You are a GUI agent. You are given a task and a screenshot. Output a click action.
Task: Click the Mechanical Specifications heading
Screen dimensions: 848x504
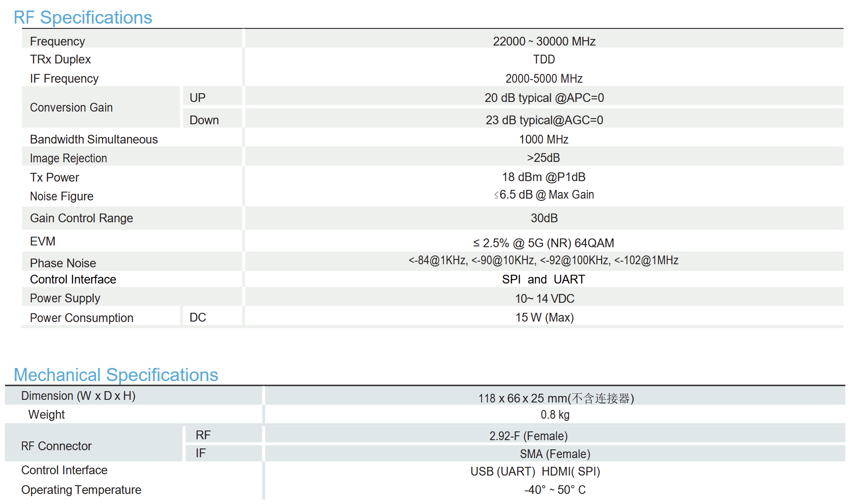tap(116, 375)
